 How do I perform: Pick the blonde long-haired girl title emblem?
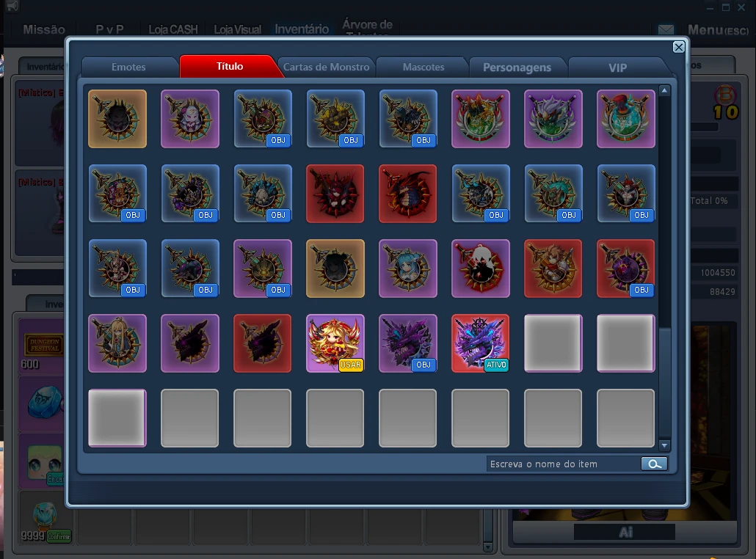coord(117,343)
